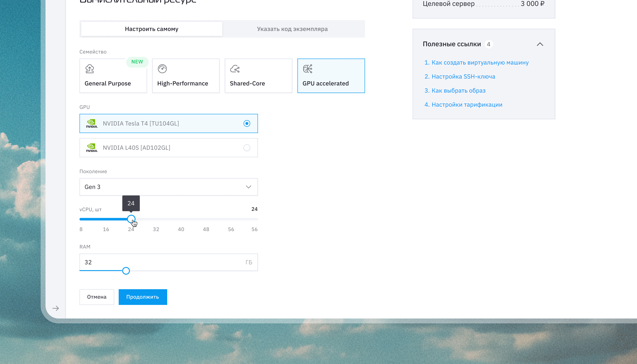The image size is (637, 364).
Task: Click the Shared-Core cloud icon
Action: click(235, 69)
